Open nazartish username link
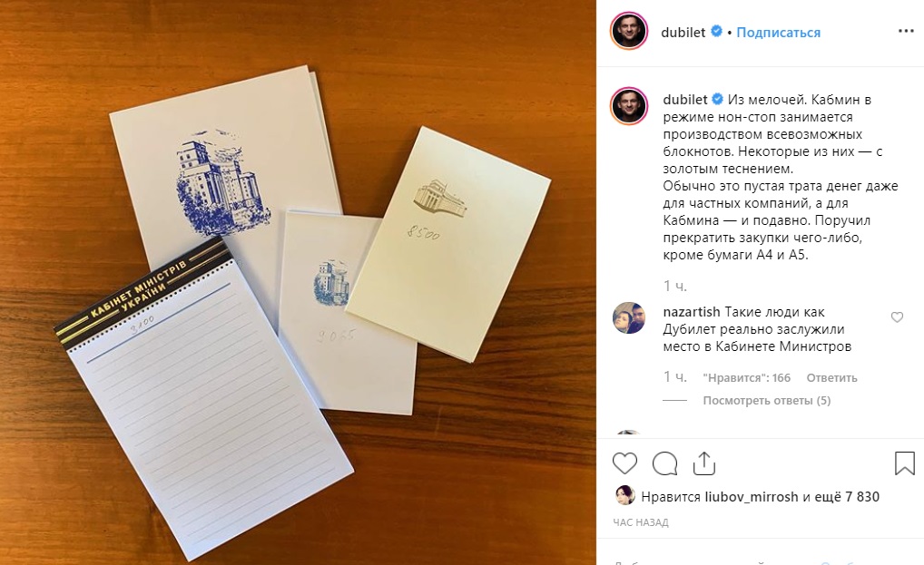The image size is (924, 565). coord(692,312)
